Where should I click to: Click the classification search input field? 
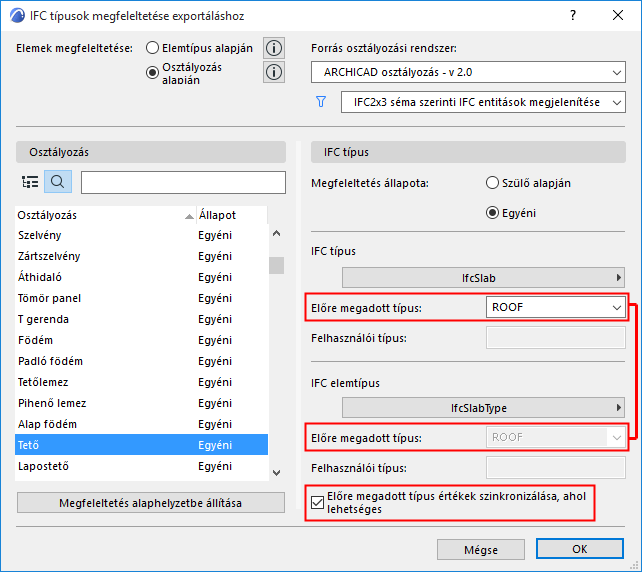183,182
